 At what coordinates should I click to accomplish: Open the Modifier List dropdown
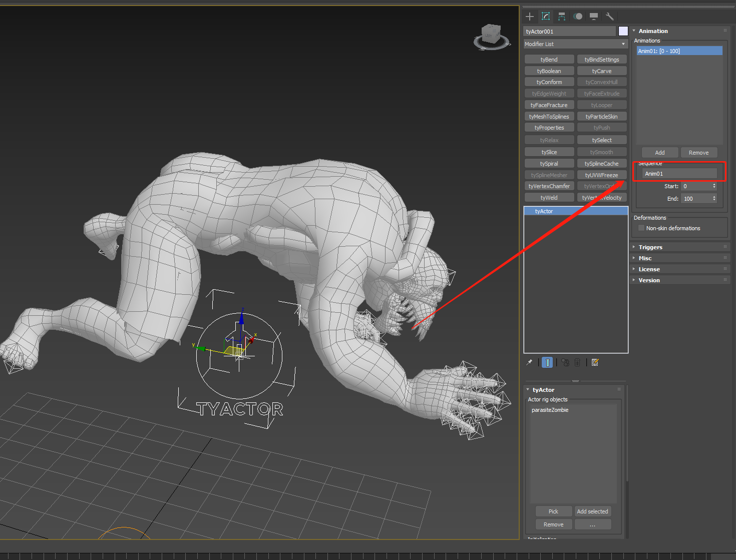(575, 44)
